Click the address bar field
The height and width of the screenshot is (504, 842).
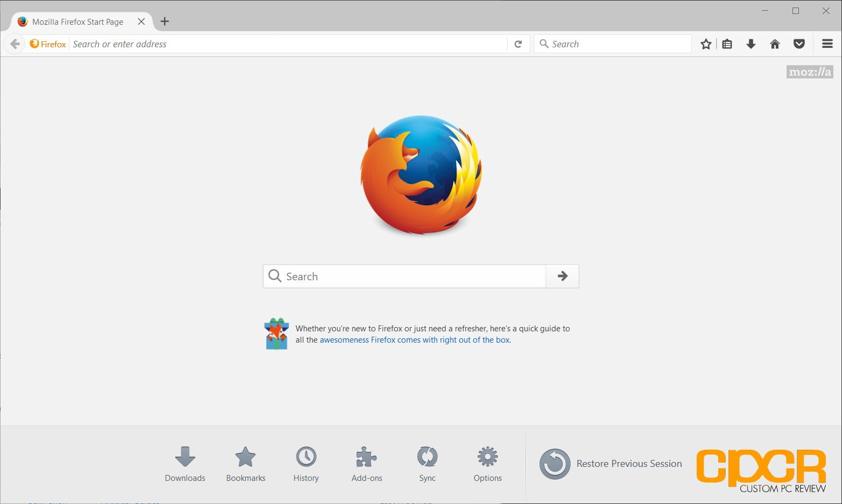[x=288, y=44]
